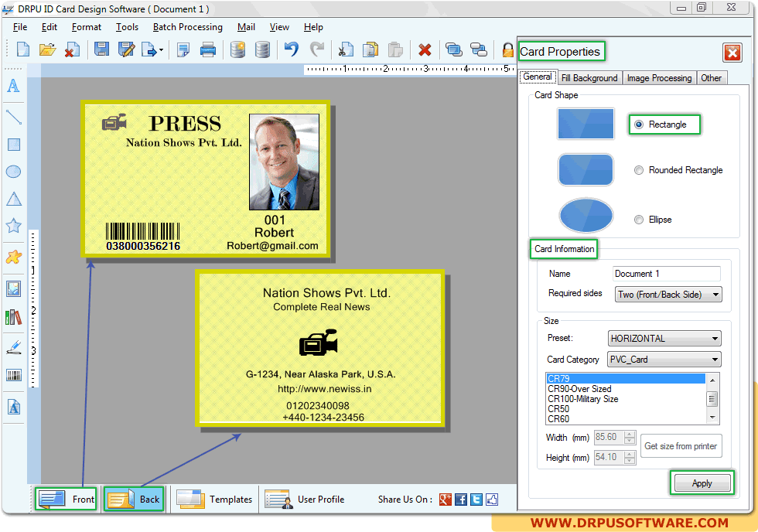This screenshot has width=758, height=532.
Task: Click the card size list scrollbar
Action: click(x=712, y=399)
